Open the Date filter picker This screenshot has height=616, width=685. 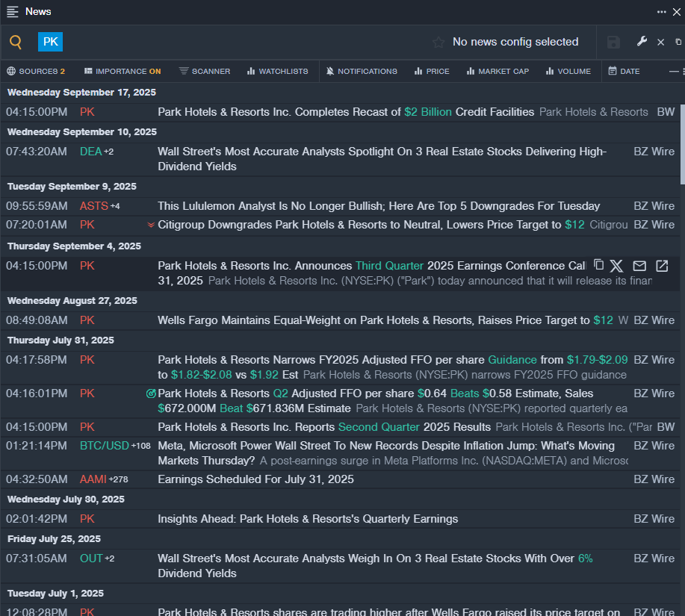[x=624, y=72]
